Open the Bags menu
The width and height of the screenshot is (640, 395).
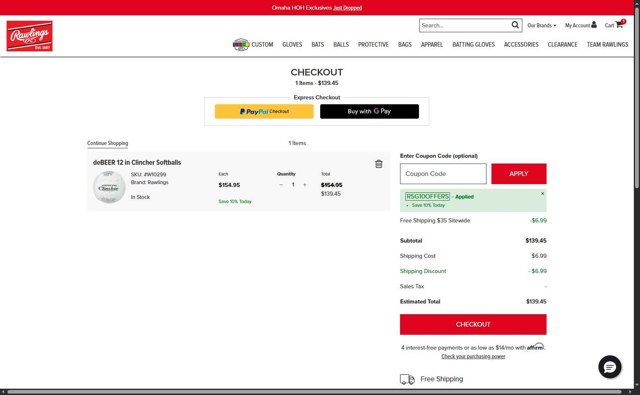pos(405,44)
